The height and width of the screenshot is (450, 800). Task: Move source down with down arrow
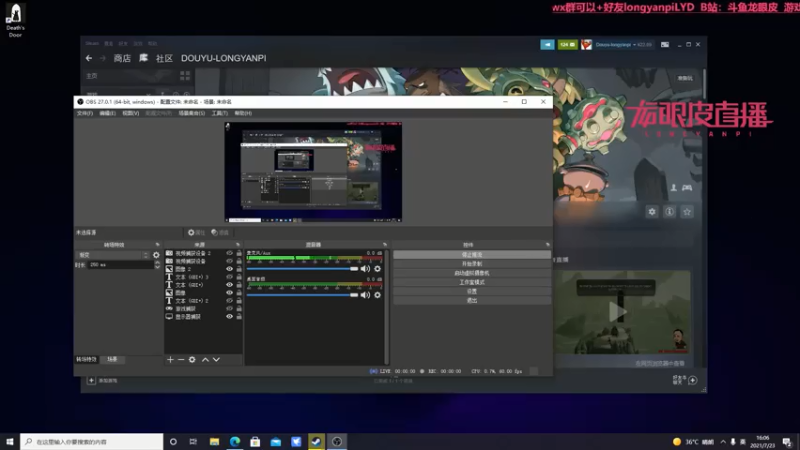coord(216,360)
